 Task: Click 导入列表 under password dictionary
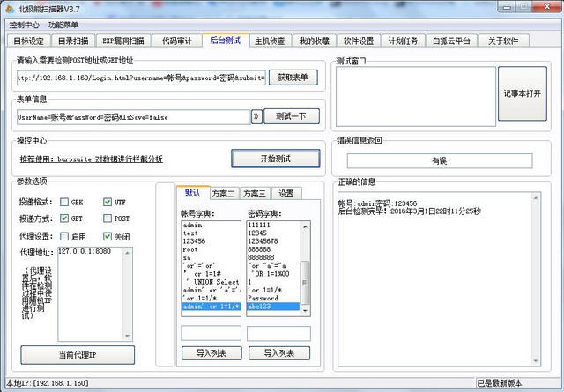(279, 353)
